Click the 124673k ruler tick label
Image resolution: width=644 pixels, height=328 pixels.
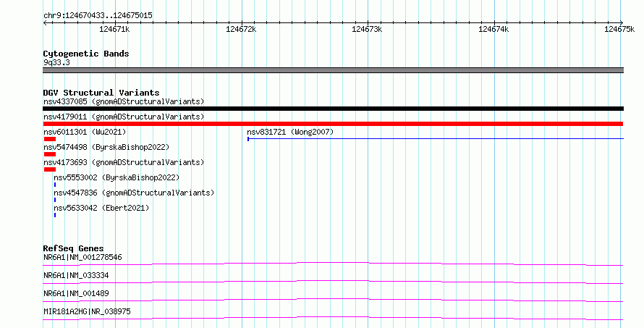(367, 29)
